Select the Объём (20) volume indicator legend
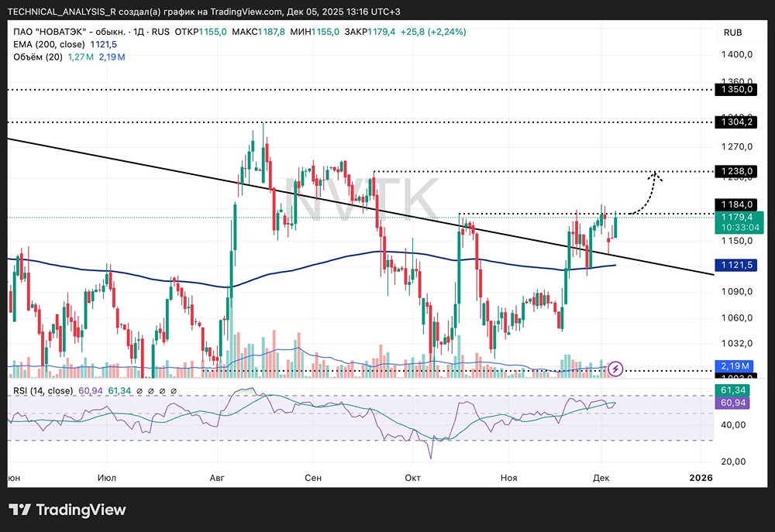 (38, 57)
